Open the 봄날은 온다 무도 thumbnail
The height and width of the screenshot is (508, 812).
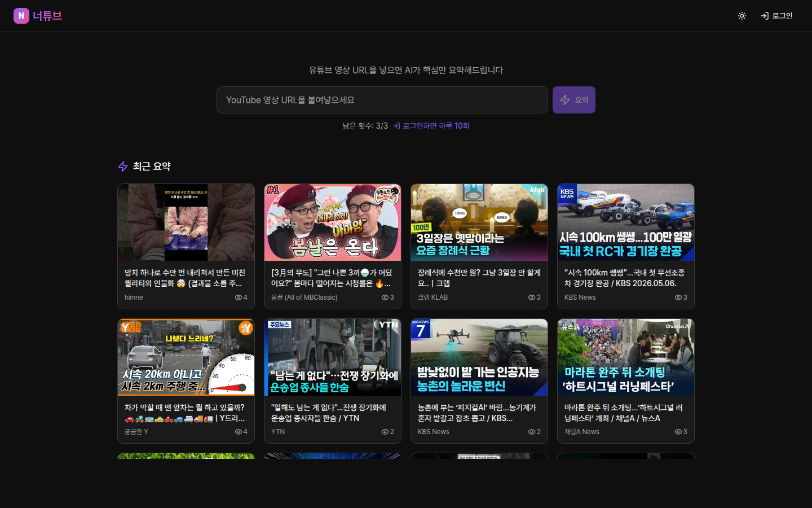pyautogui.click(x=333, y=222)
